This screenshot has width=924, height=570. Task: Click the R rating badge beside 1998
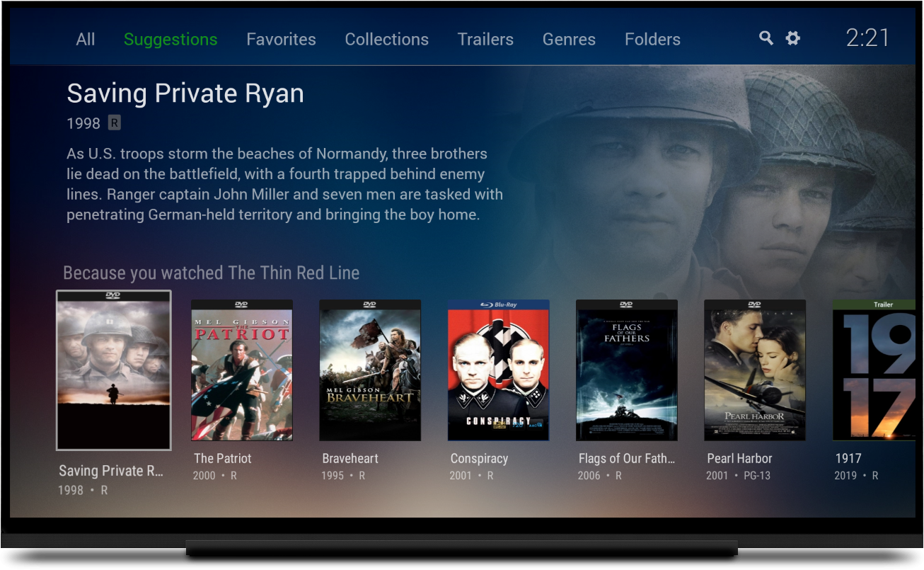click(114, 123)
